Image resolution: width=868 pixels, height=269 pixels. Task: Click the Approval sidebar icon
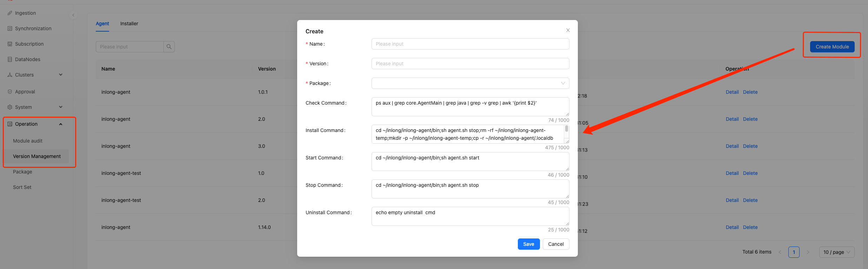[x=10, y=92]
